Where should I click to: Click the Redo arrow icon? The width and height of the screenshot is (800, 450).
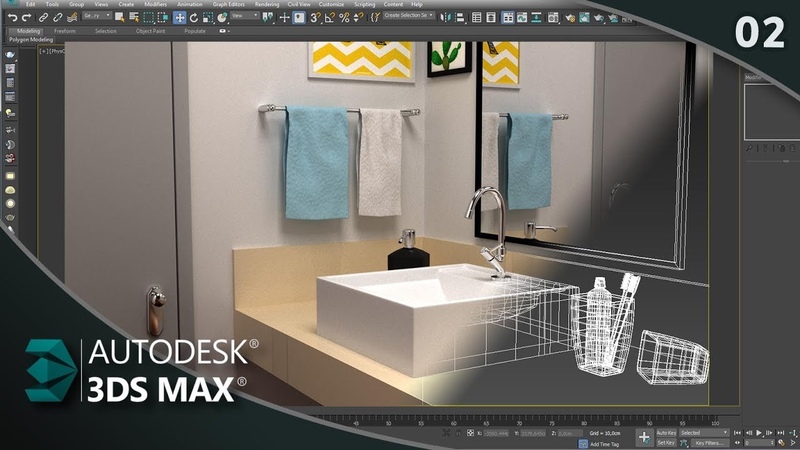click(27, 18)
